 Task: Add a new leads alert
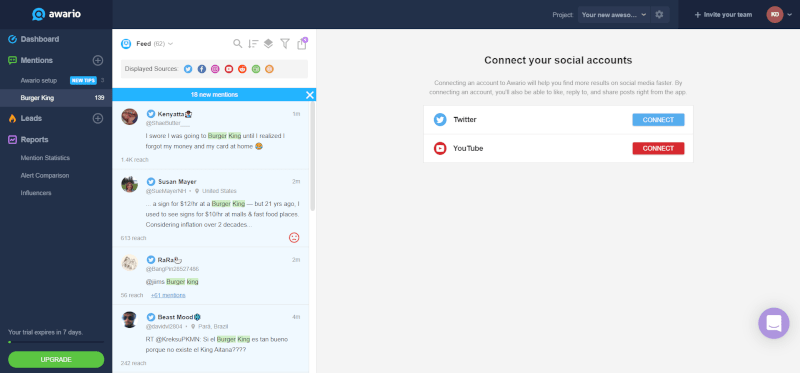(x=98, y=118)
